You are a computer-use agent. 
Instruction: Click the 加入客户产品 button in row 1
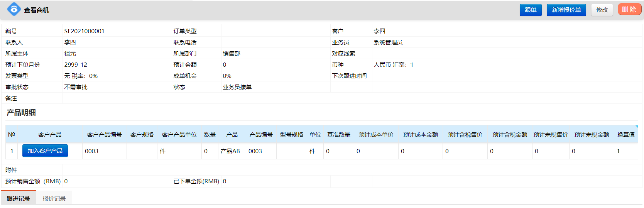(x=45, y=151)
